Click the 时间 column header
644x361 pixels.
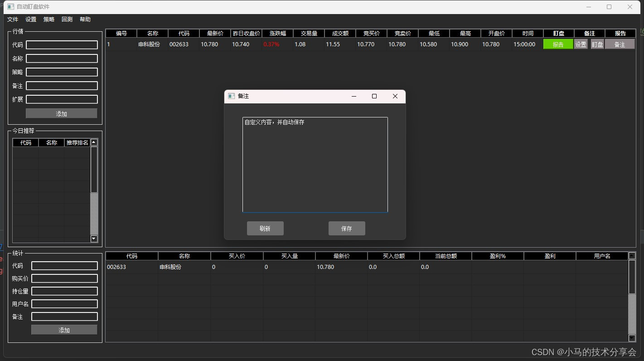pos(528,34)
